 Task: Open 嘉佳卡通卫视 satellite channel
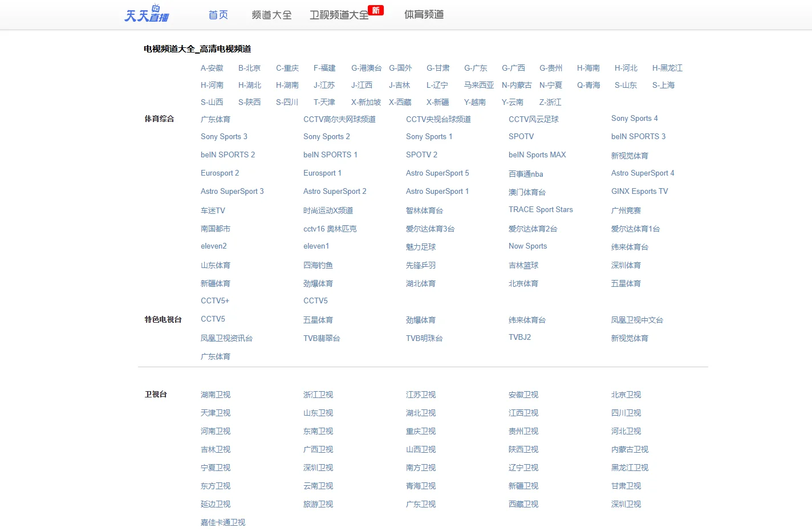(x=223, y=522)
